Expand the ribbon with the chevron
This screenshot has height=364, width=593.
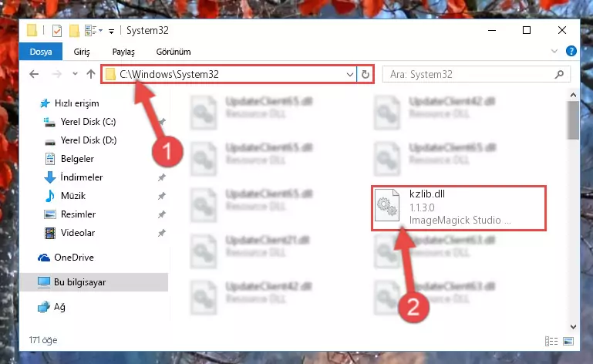coord(554,51)
